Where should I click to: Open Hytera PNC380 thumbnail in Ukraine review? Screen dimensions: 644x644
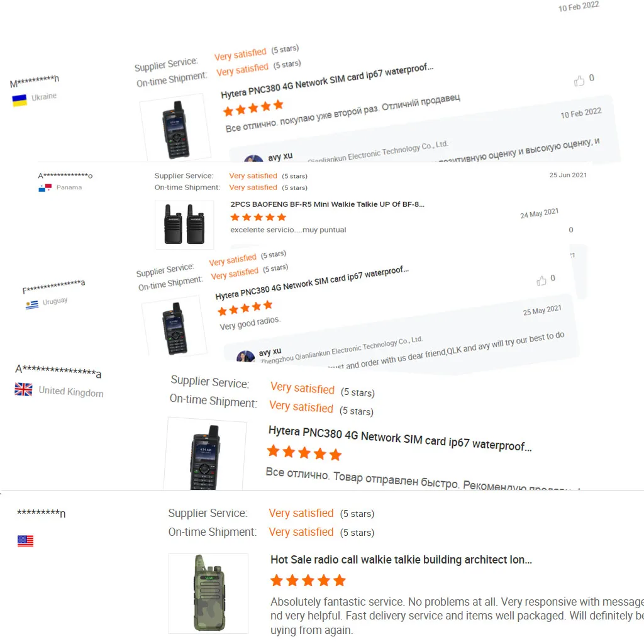click(176, 128)
